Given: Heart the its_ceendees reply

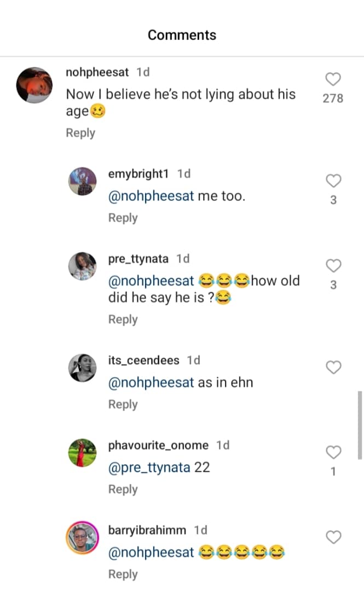Looking at the screenshot, I should [333, 368].
